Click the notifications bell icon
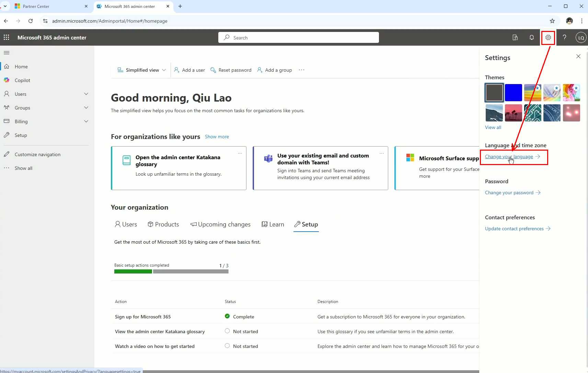The width and height of the screenshot is (588, 373). coord(531,37)
